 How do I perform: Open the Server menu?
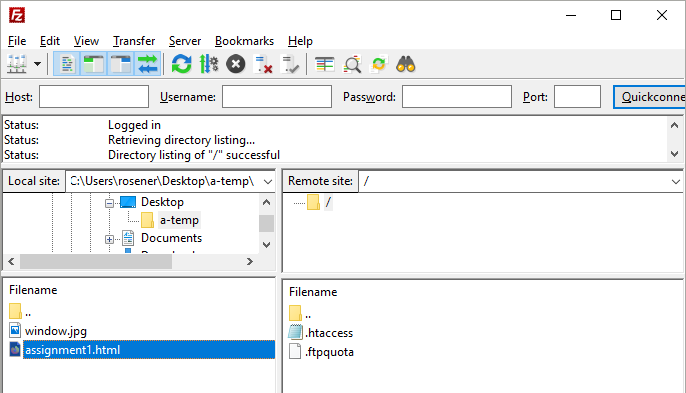(x=185, y=41)
